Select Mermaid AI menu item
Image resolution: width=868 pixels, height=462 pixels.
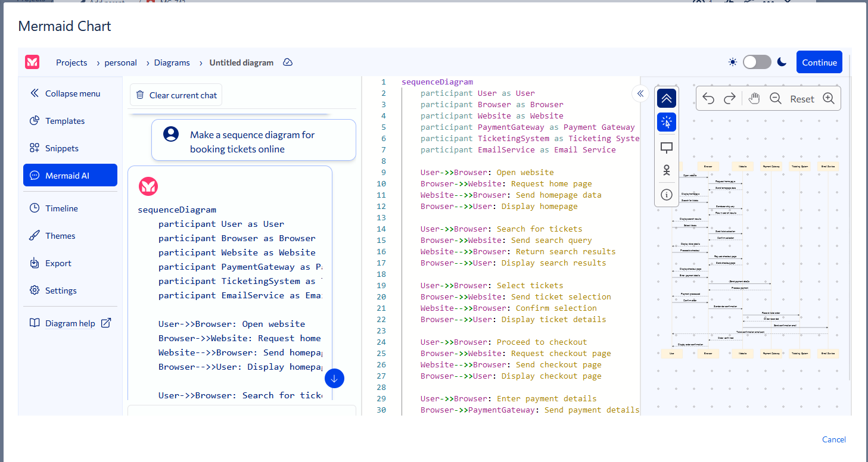click(70, 176)
